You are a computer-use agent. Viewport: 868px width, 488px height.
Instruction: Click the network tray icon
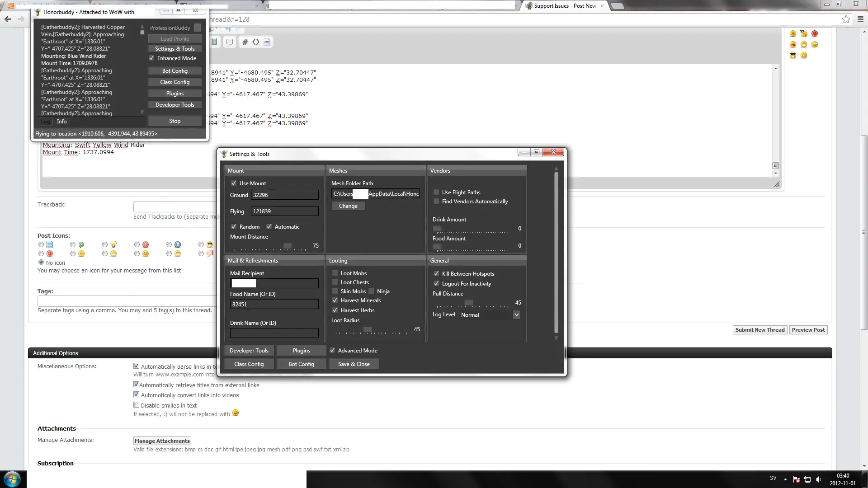(x=807, y=479)
